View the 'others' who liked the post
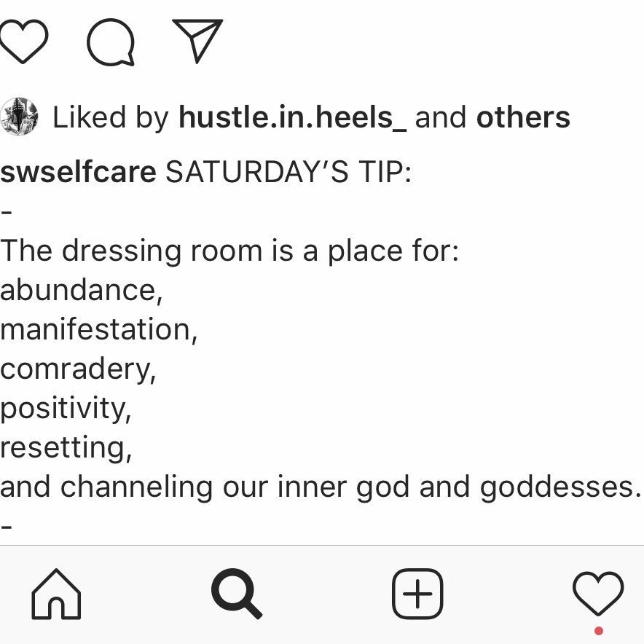Screen dimensions: 644x644 click(x=523, y=117)
